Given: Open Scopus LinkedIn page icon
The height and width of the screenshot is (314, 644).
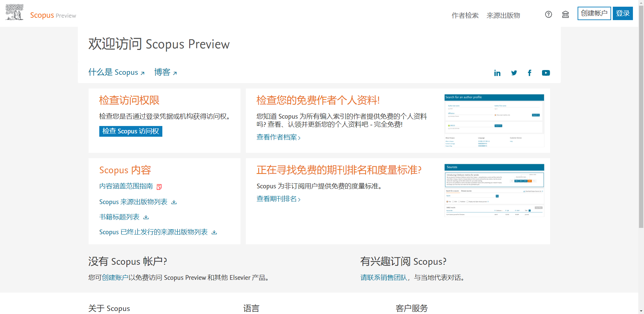Looking at the screenshot, I should click(497, 73).
